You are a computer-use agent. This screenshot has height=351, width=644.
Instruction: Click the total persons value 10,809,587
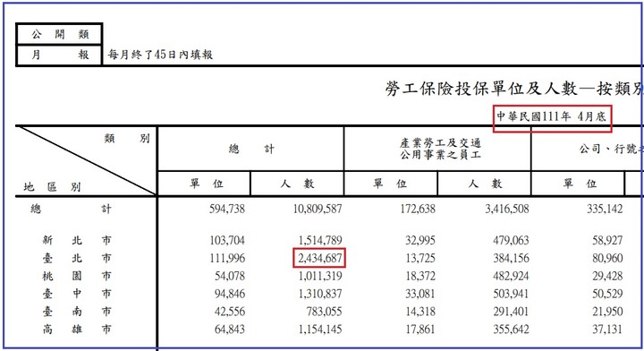[x=318, y=209]
